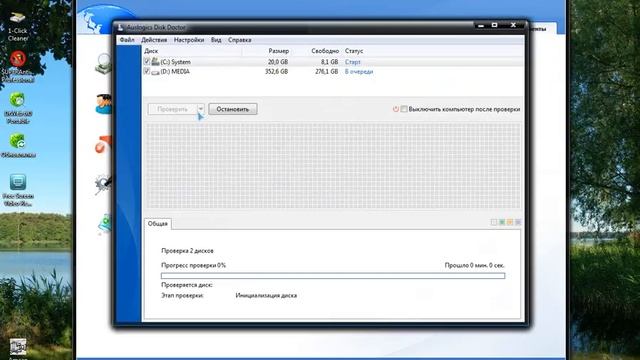Click the Свободно column header
Image resolution: width=640 pixels, height=360 pixels.
point(325,51)
